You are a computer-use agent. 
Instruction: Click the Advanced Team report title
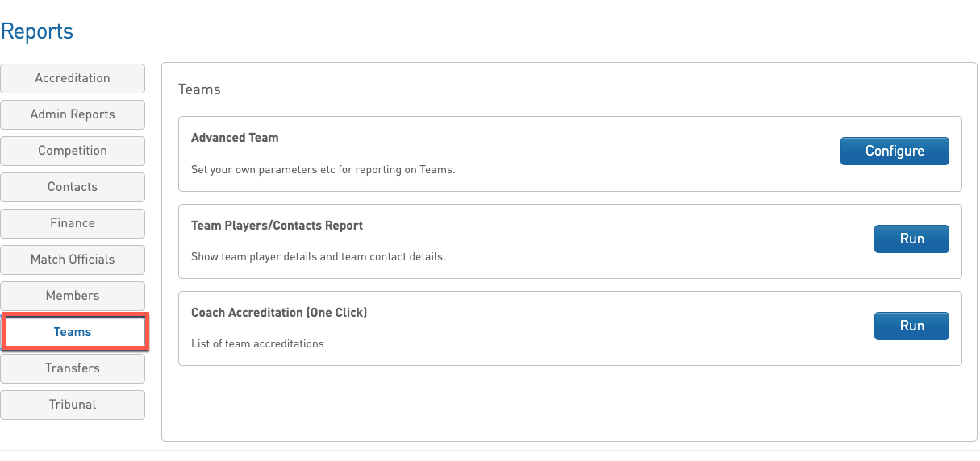235,138
